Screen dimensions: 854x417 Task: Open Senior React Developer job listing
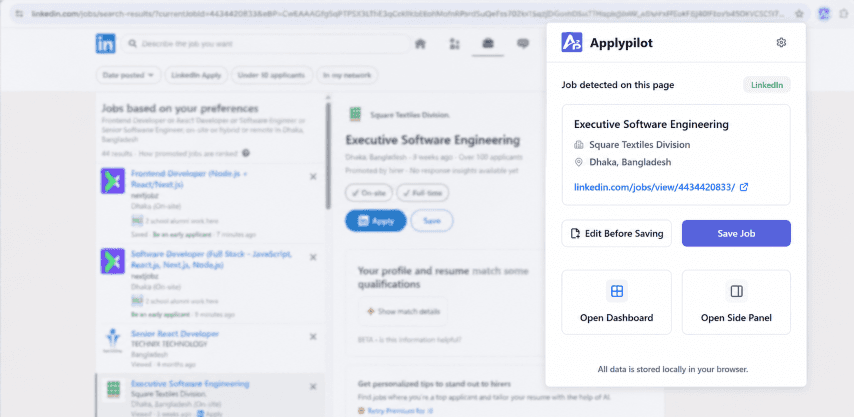[175, 334]
